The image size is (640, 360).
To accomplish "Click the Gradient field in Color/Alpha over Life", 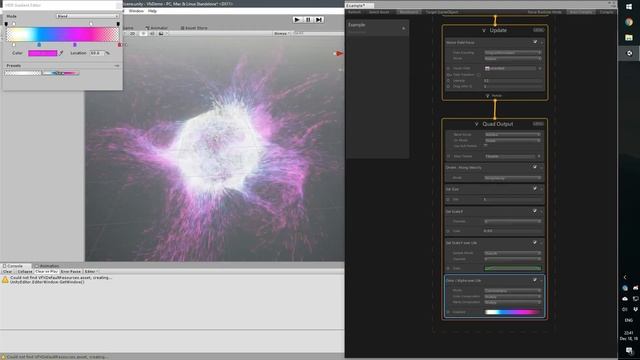I will (x=513, y=312).
